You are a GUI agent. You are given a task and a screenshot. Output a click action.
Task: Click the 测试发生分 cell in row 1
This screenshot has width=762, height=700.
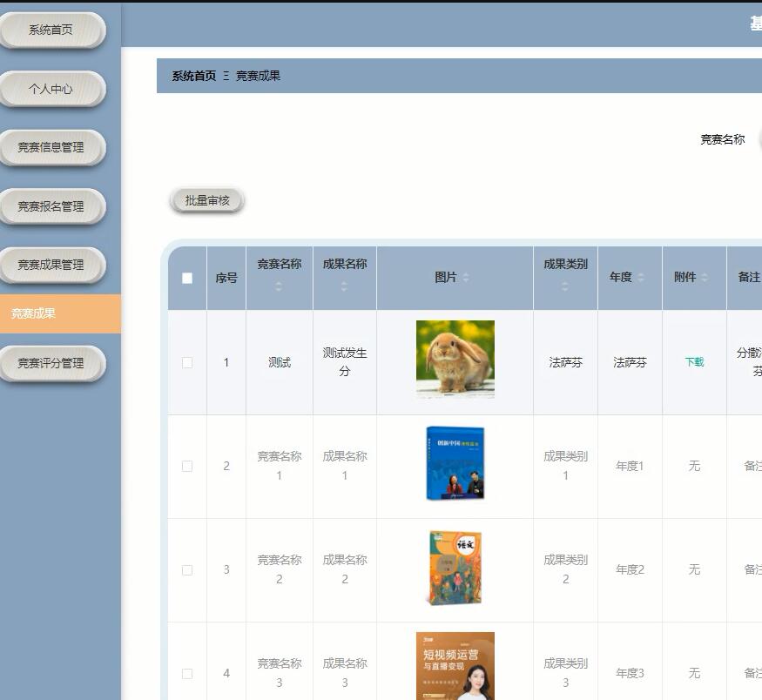(x=345, y=362)
